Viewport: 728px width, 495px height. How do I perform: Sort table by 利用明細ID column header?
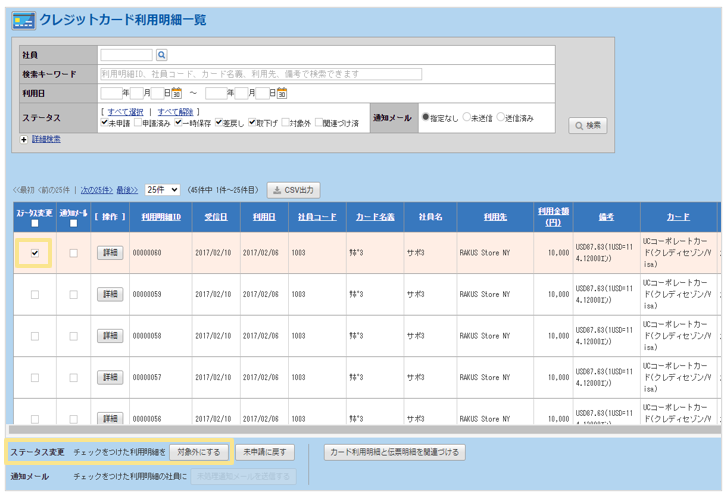[x=160, y=217]
